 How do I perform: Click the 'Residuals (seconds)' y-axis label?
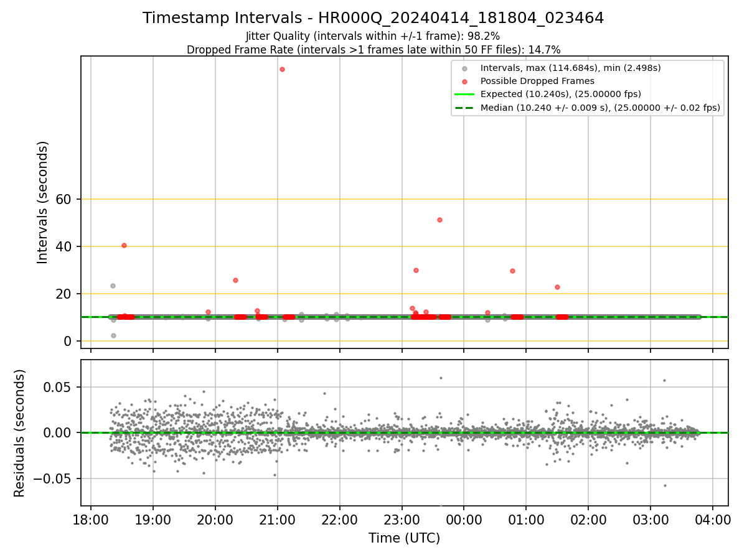pyautogui.click(x=20, y=432)
